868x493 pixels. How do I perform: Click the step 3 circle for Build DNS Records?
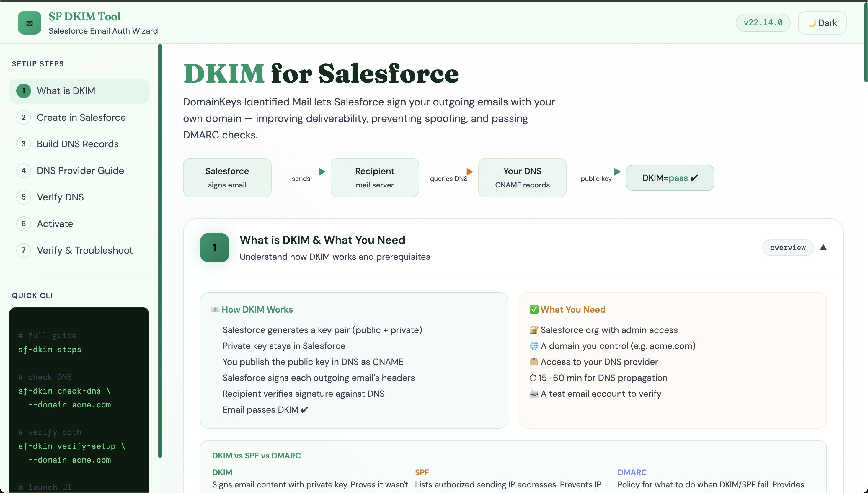pos(23,144)
